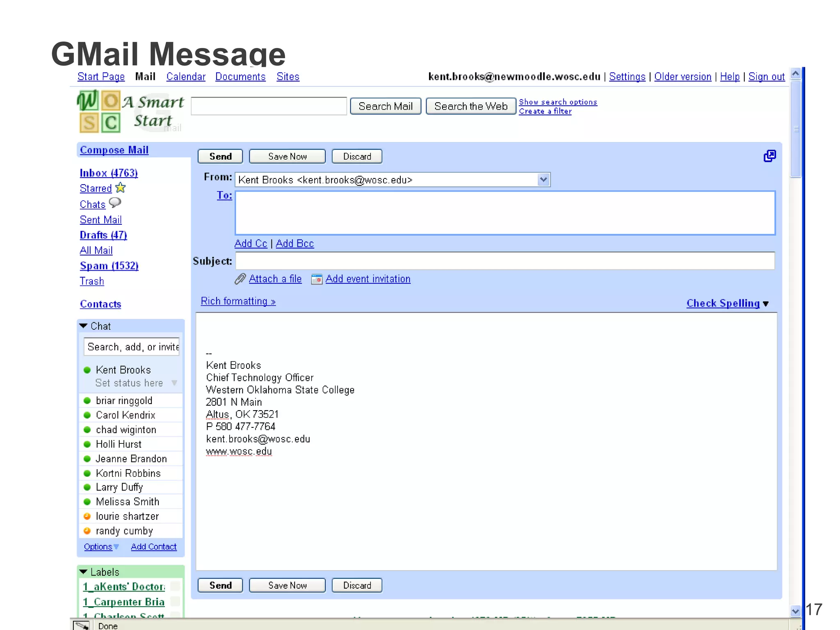Click the status bar icon beside Done
840x630 pixels.
pos(81,625)
